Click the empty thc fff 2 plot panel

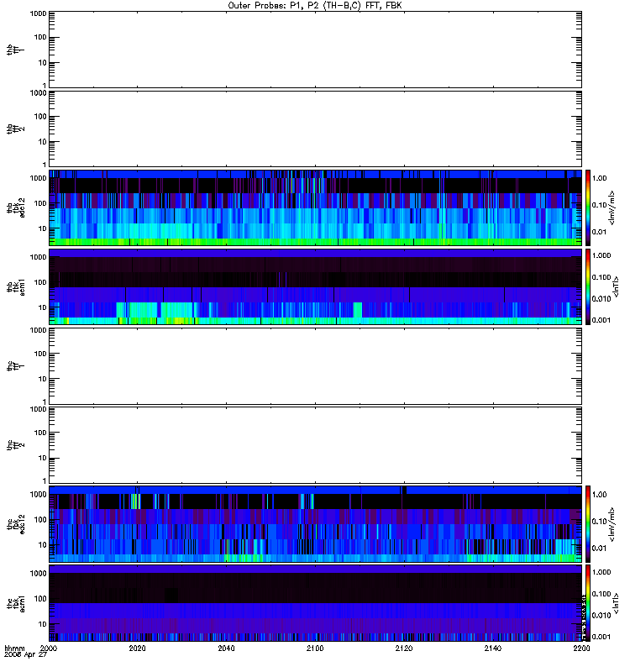coord(315,445)
